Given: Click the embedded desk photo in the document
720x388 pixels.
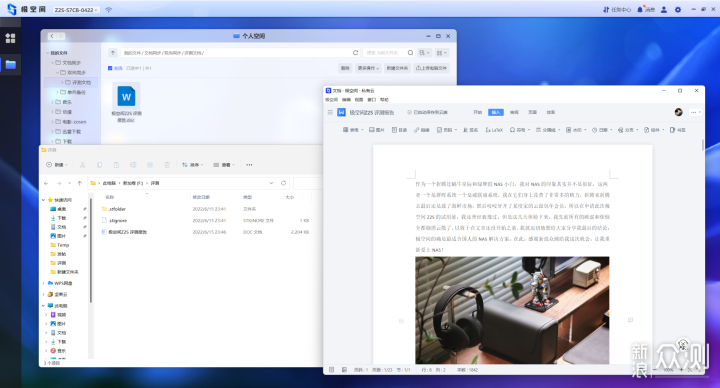Looking at the screenshot, I should [x=512, y=310].
